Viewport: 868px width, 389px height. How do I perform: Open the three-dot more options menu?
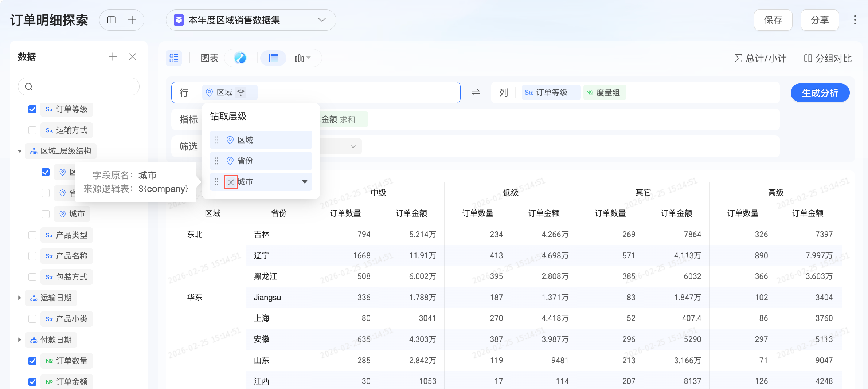click(855, 20)
